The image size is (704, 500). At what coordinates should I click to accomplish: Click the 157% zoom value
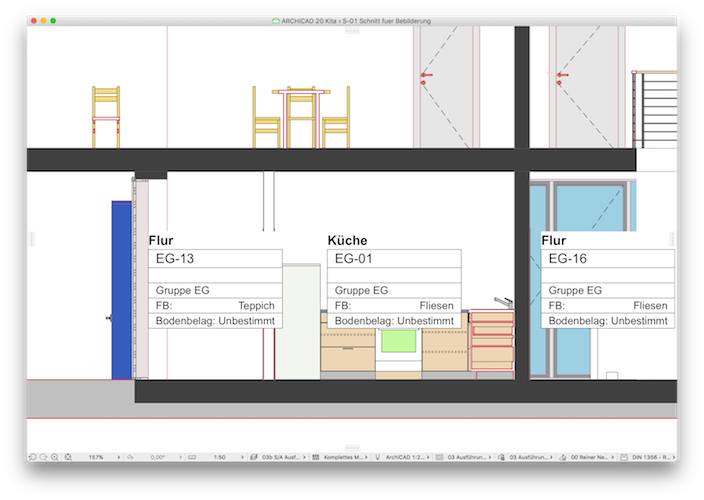[x=96, y=457]
